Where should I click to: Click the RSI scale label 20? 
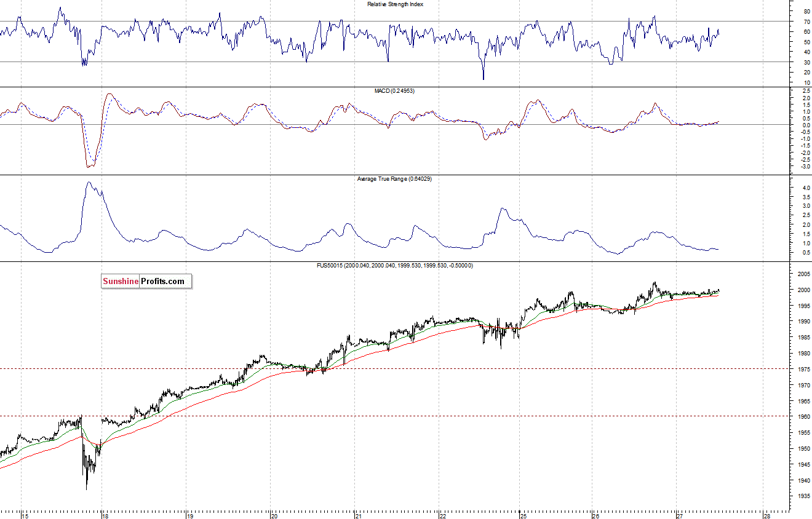click(806, 72)
